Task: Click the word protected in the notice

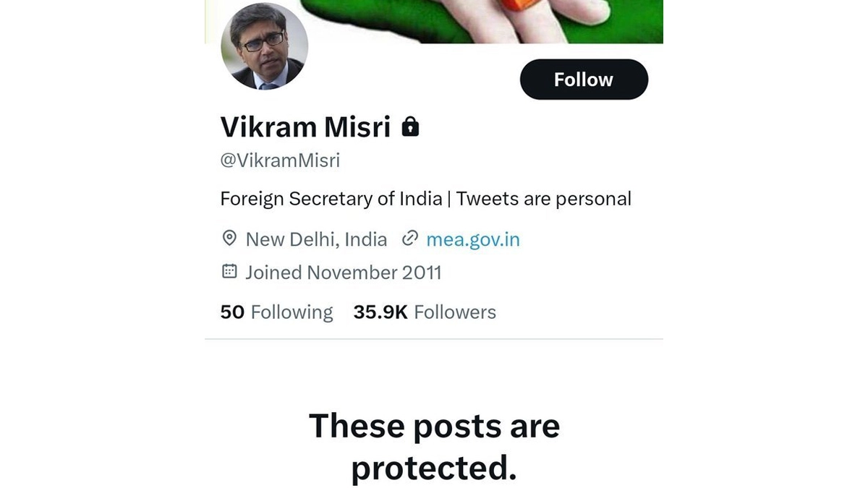Action: click(x=434, y=470)
